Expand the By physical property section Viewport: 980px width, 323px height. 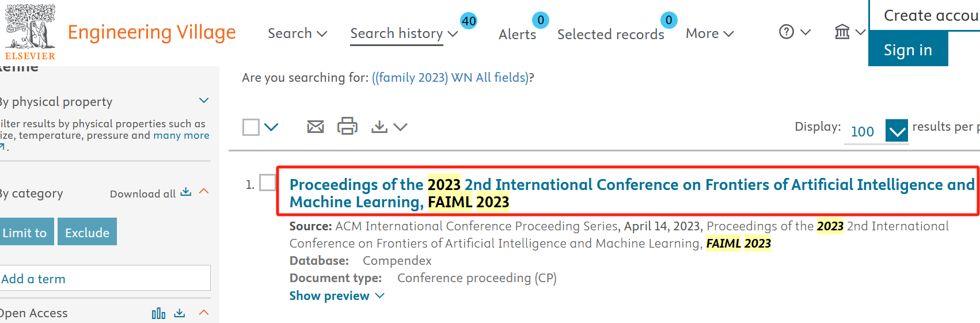tap(204, 101)
